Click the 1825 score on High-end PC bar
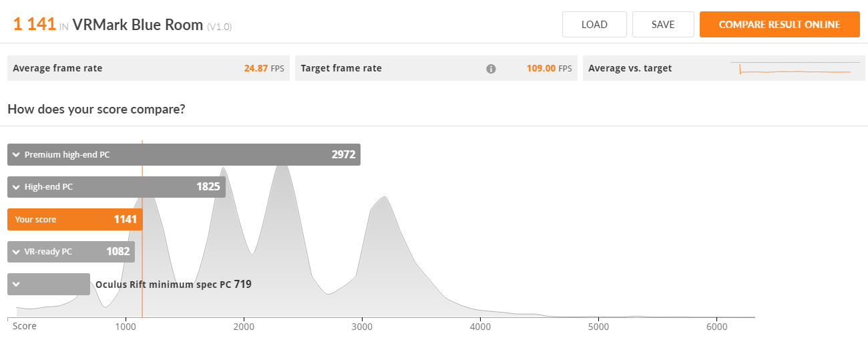Image resolution: width=868 pixels, height=348 pixels. 208,187
